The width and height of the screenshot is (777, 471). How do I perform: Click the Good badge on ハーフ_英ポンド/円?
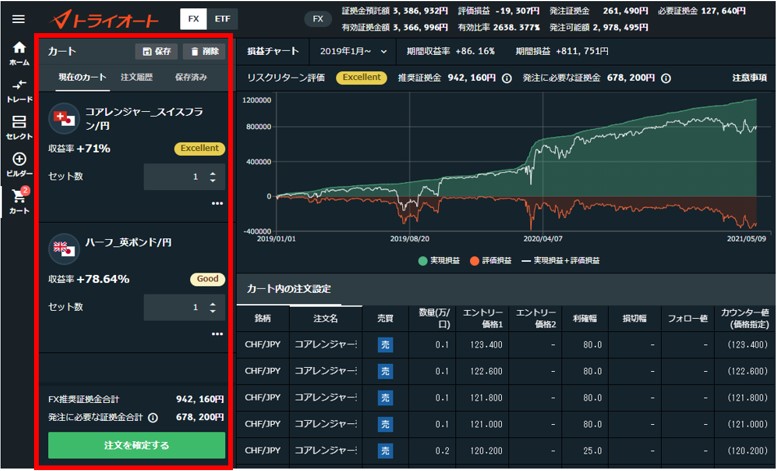[x=208, y=279]
